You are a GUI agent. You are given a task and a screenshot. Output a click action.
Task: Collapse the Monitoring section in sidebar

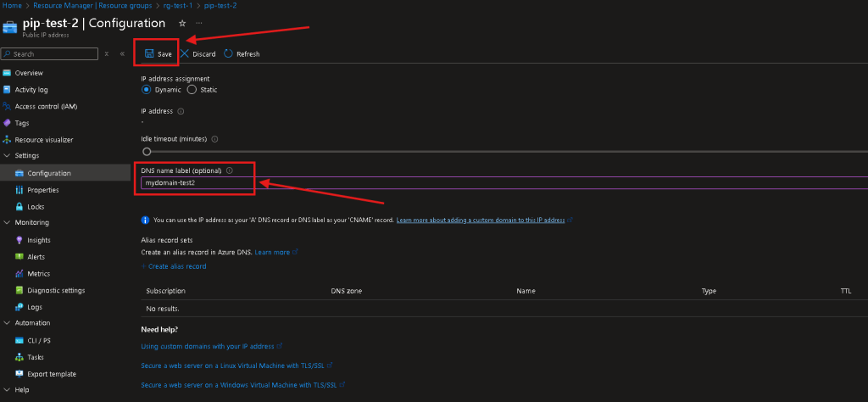pyautogui.click(x=7, y=223)
